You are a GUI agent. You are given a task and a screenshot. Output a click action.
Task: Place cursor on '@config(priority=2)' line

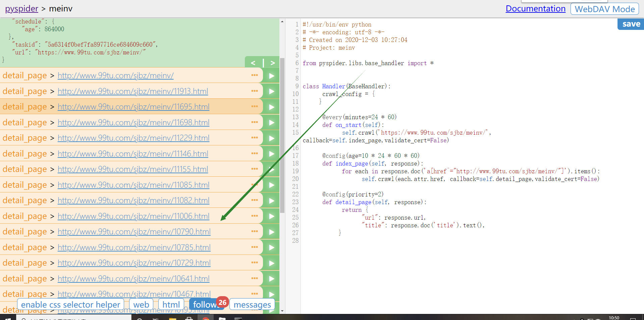tap(353, 194)
